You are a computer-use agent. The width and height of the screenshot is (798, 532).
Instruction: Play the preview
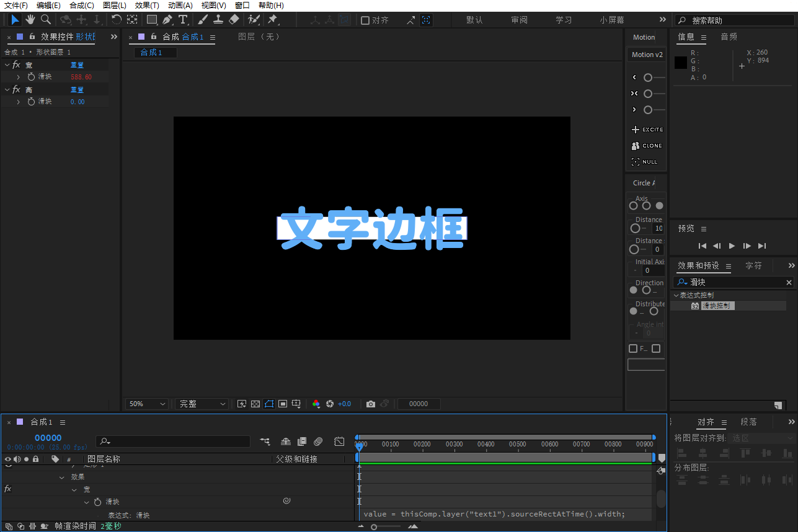coord(732,246)
